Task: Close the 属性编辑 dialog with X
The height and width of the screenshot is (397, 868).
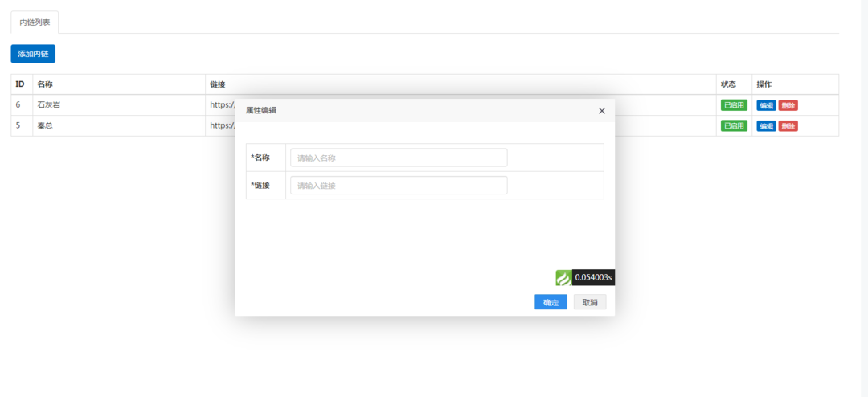Action: [x=602, y=111]
